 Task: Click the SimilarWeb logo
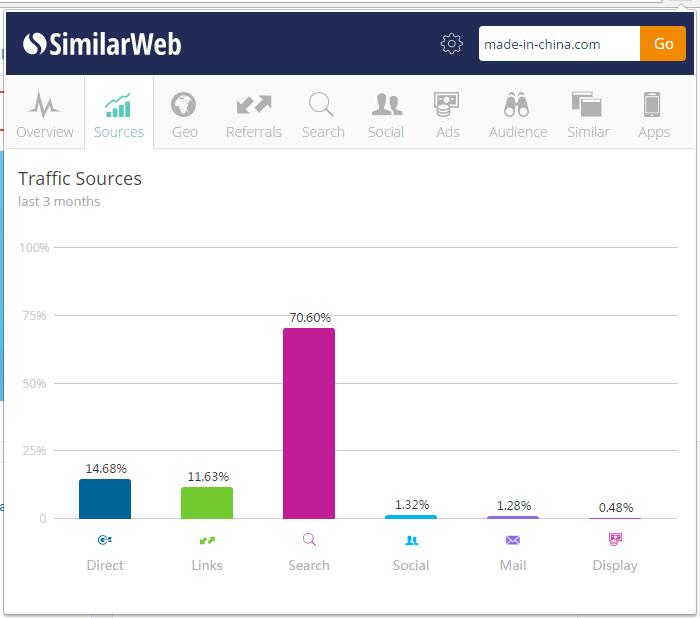click(x=102, y=44)
